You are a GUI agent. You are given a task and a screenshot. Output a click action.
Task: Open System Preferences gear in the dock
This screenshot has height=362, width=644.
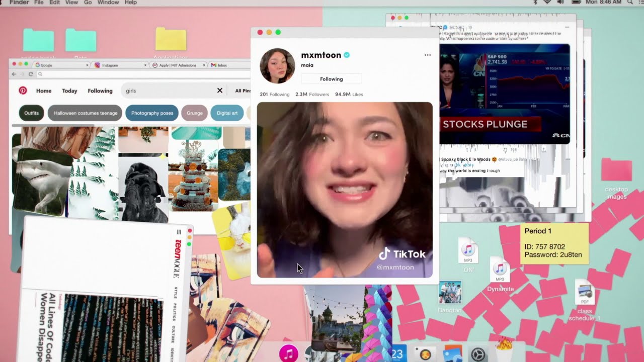(x=478, y=354)
